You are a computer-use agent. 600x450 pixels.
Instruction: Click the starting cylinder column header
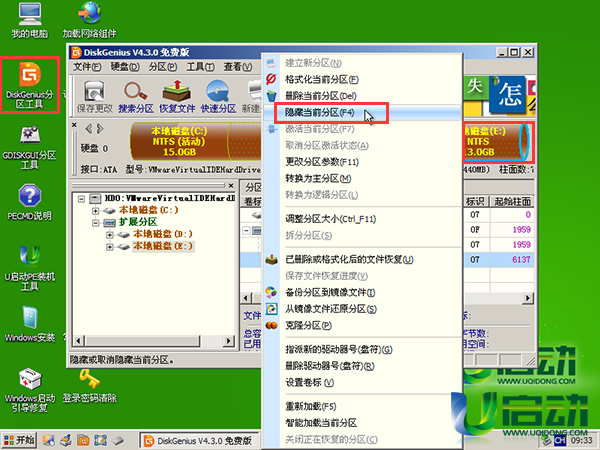click(x=512, y=202)
